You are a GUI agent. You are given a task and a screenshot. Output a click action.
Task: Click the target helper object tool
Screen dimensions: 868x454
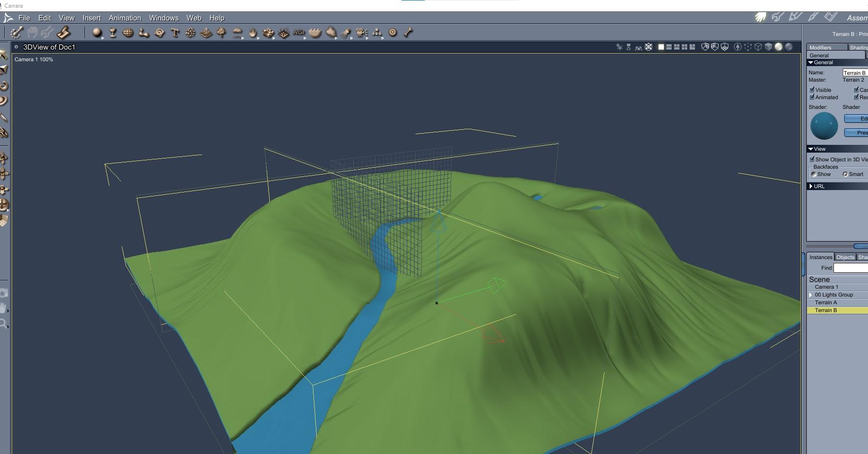[x=393, y=33]
